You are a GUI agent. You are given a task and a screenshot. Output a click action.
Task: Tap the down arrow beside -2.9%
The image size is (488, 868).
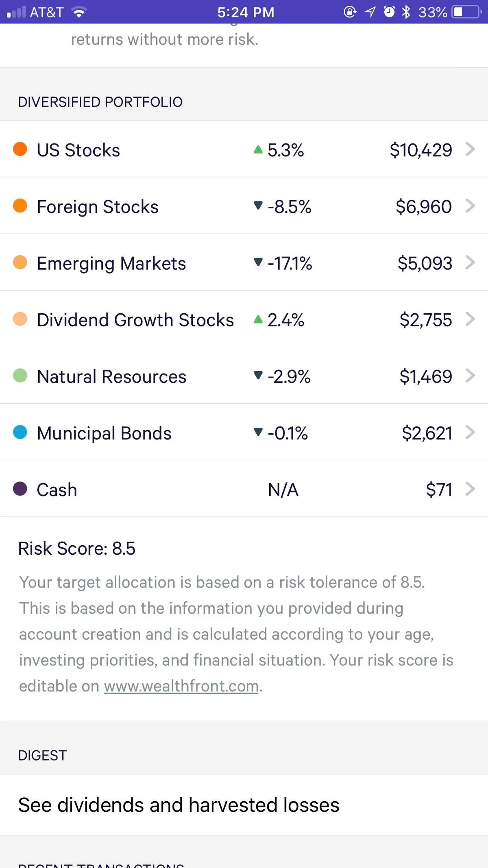tap(258, 375)
